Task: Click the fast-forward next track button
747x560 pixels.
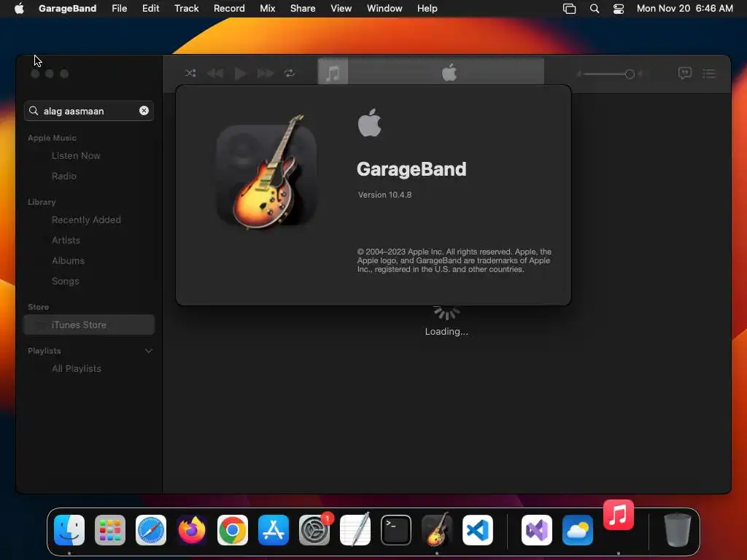Action: pyautogui.click(x=266, y=74)
